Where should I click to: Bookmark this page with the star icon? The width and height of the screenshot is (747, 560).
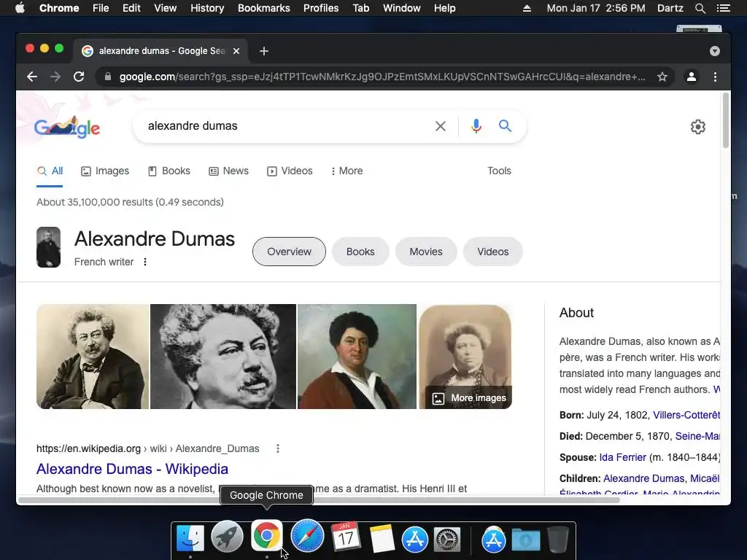tap(662, 77)
